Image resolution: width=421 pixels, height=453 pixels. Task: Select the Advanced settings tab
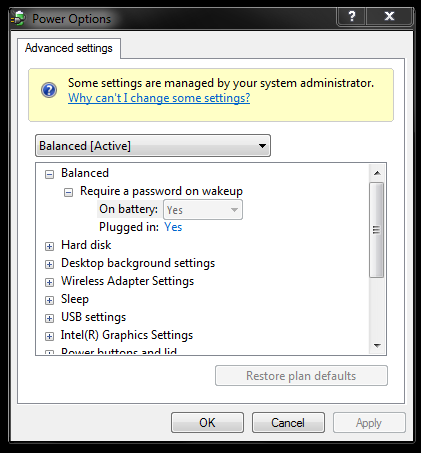click(69, 48)
